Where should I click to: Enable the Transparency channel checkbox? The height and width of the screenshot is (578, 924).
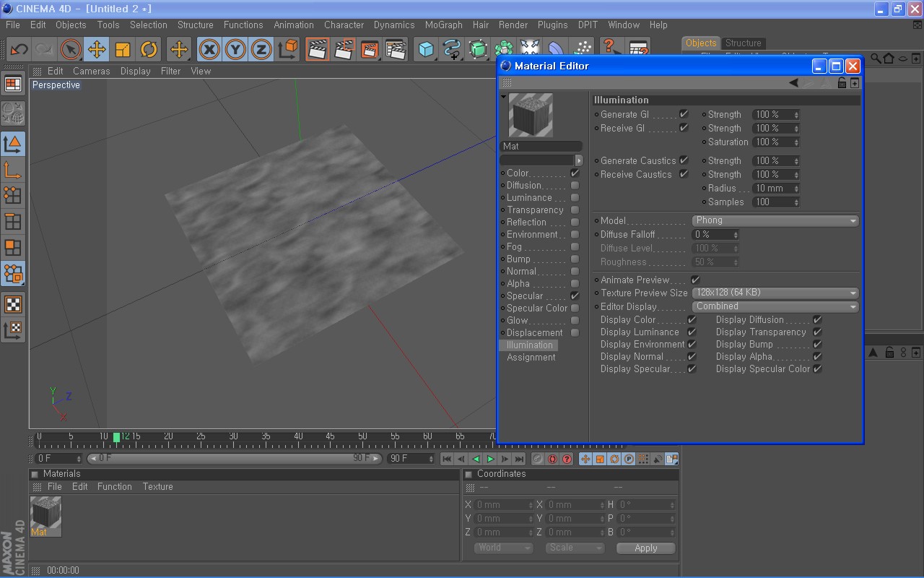pos(575,210)
